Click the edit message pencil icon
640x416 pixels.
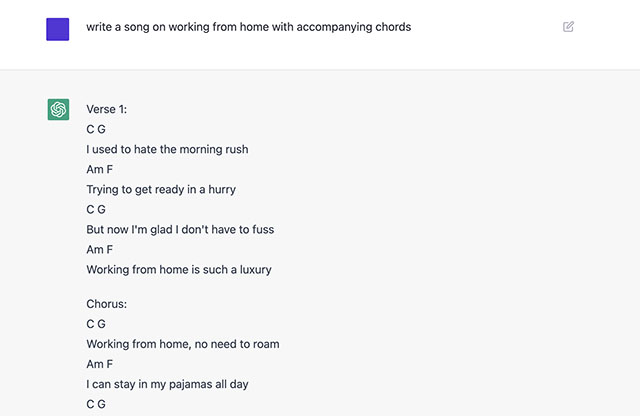click(x=569, y=27)
